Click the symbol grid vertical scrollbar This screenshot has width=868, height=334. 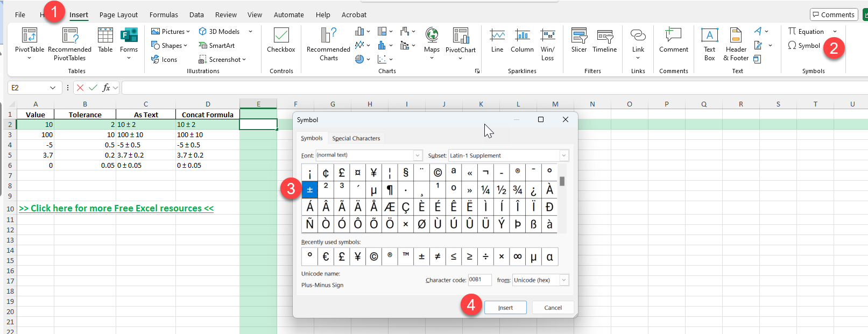coord(562,198)
